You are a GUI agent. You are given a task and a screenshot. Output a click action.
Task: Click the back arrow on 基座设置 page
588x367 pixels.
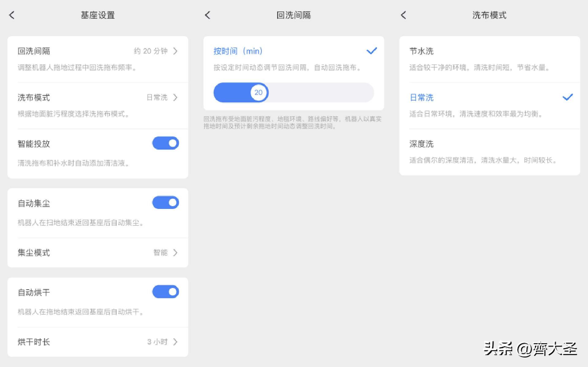tap(12, 15)
